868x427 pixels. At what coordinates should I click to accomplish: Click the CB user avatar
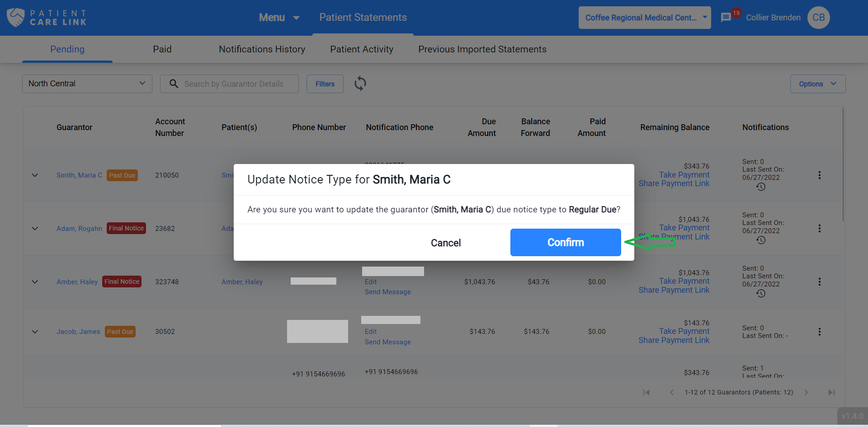point(819,18)
